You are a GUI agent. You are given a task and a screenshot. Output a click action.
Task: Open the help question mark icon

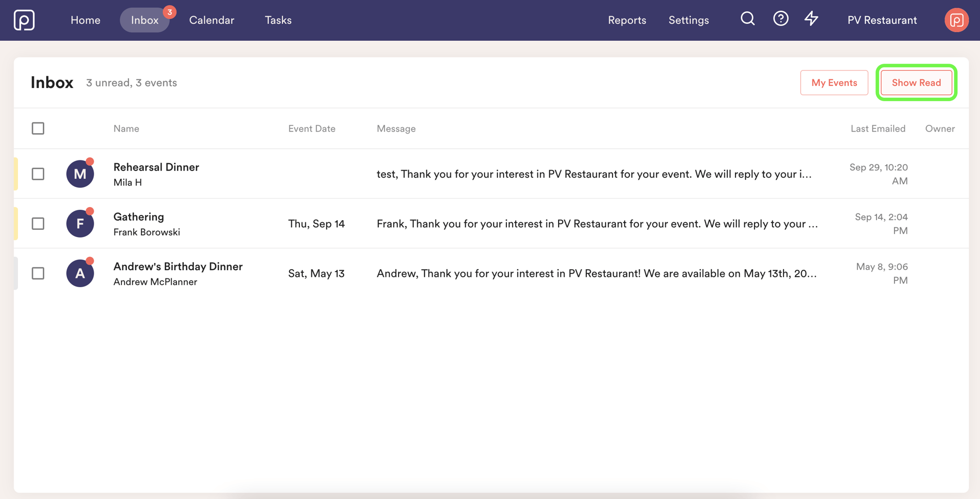pos(780,19)
